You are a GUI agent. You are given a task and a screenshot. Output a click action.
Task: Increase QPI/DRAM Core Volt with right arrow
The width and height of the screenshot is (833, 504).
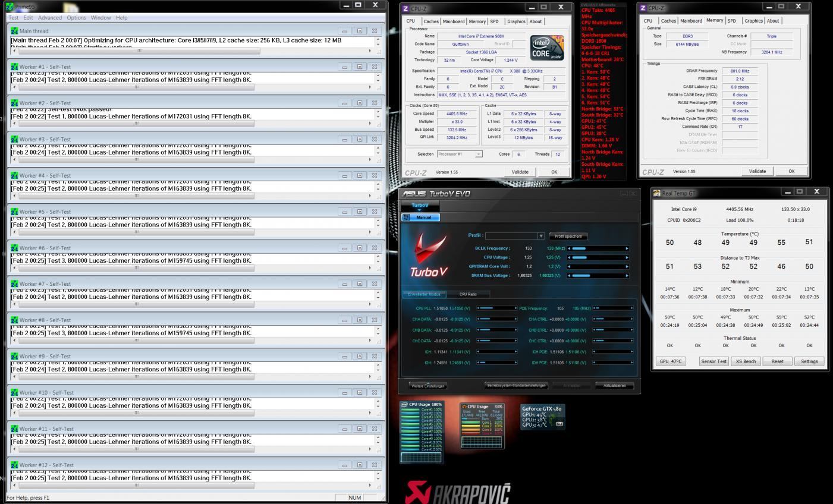pos(627,267)
